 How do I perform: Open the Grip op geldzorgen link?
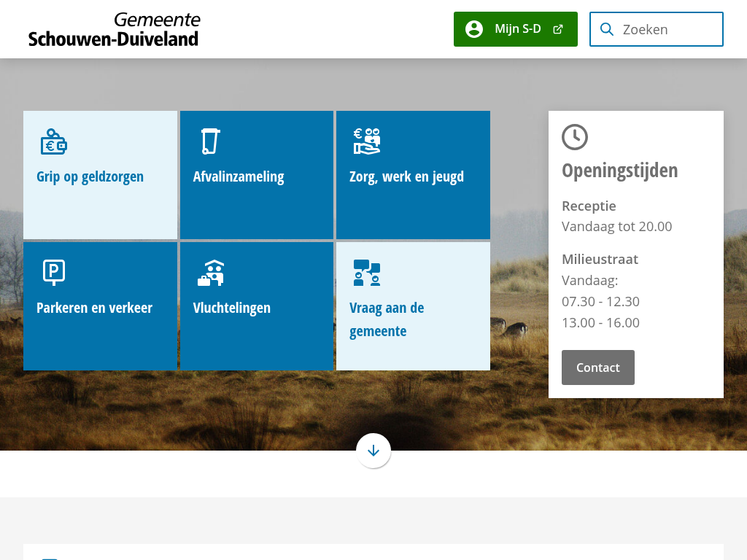[90, 176]
